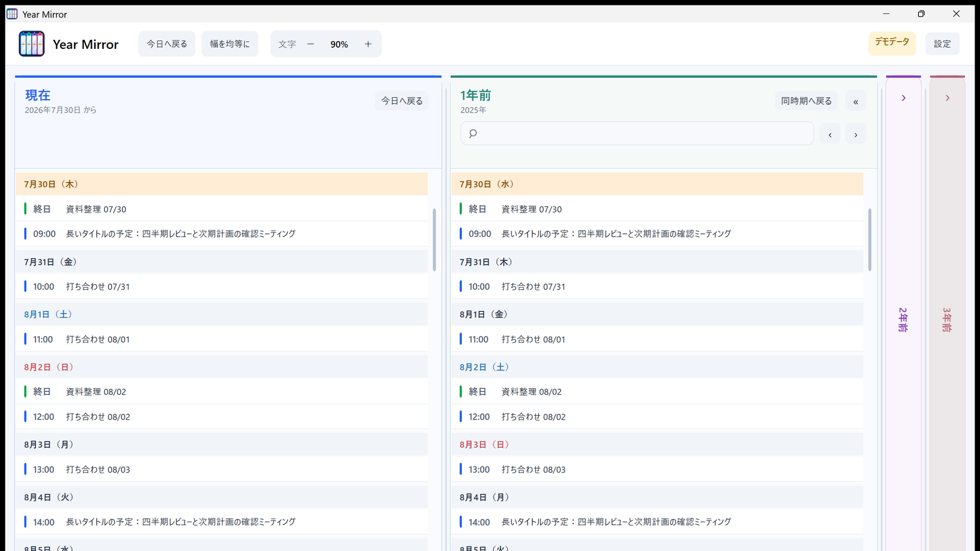The image size is (980, 551).
Task: Select 8月1日（土）date header
Action: [222, 315]
